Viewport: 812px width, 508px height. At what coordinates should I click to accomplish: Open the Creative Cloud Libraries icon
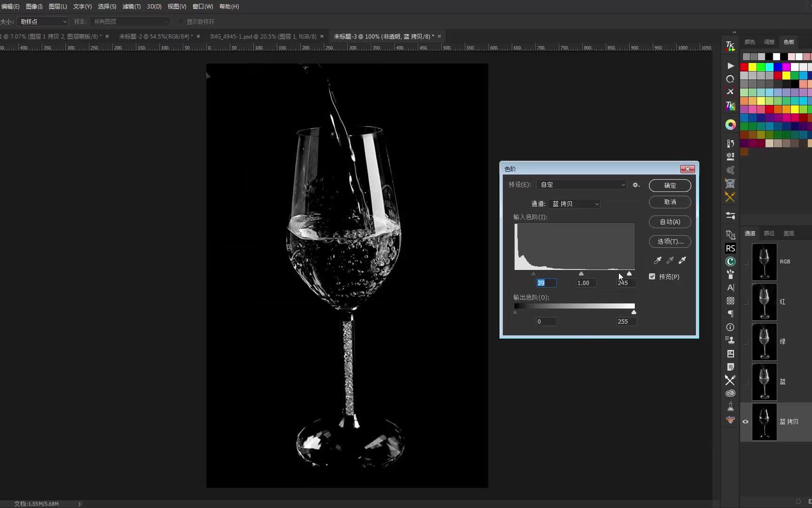point(730,393)
